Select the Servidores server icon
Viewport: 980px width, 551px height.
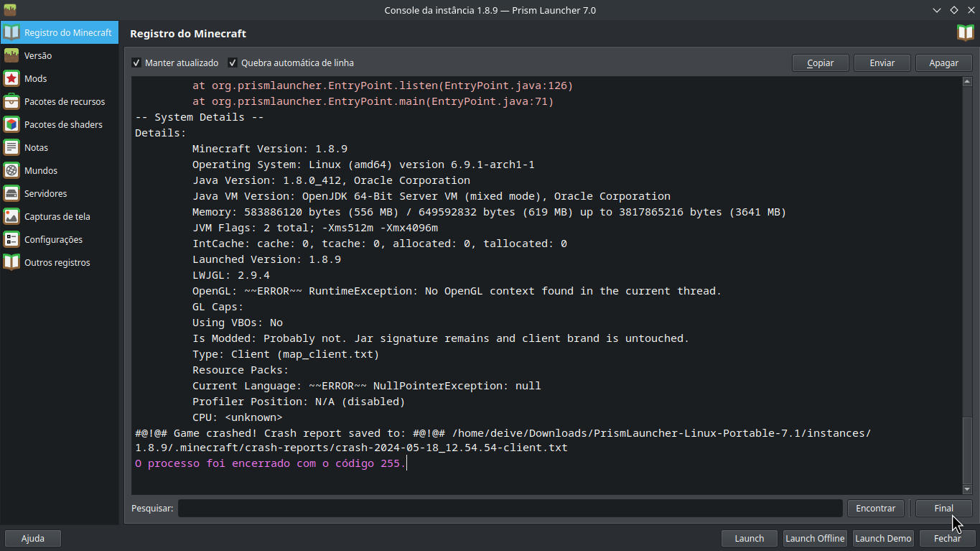click(11, 193)
